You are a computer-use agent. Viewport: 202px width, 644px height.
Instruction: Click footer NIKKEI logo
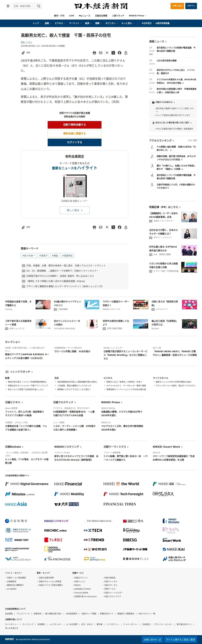pos(9,639)
